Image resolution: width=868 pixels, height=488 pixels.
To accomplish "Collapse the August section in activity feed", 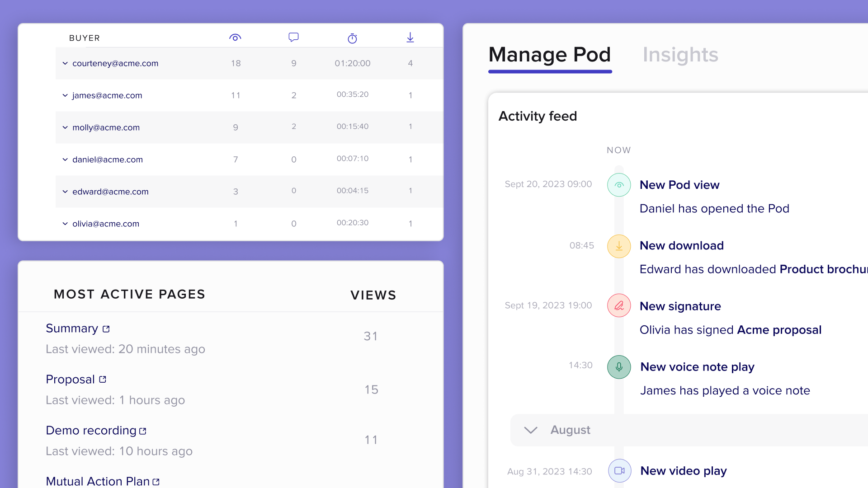I will click(531, 430).
